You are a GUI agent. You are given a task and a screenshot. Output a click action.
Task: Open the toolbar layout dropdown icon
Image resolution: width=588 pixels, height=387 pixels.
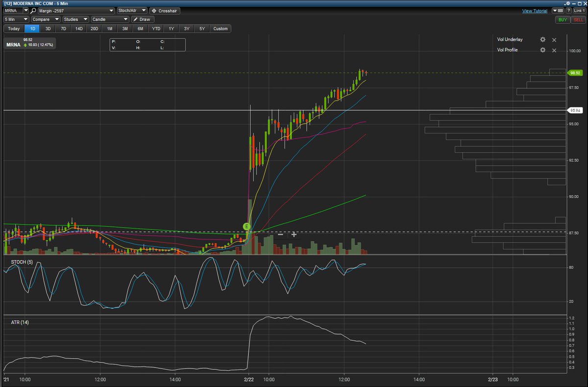(558, 10)
